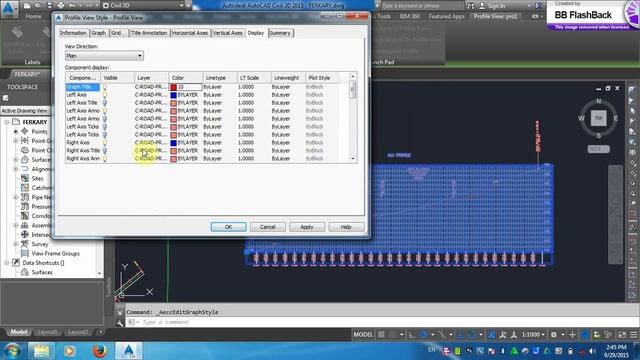Toggle visibility bulb for Left Axis Title
This screenshot has width=640, height=360.
pos(104,103)
